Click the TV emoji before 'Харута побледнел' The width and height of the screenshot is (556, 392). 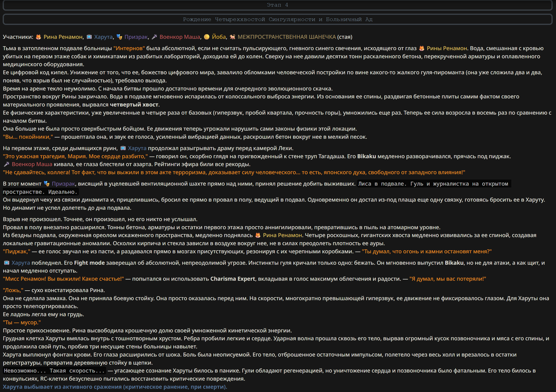pyautogui.click(x=7, y=263)
